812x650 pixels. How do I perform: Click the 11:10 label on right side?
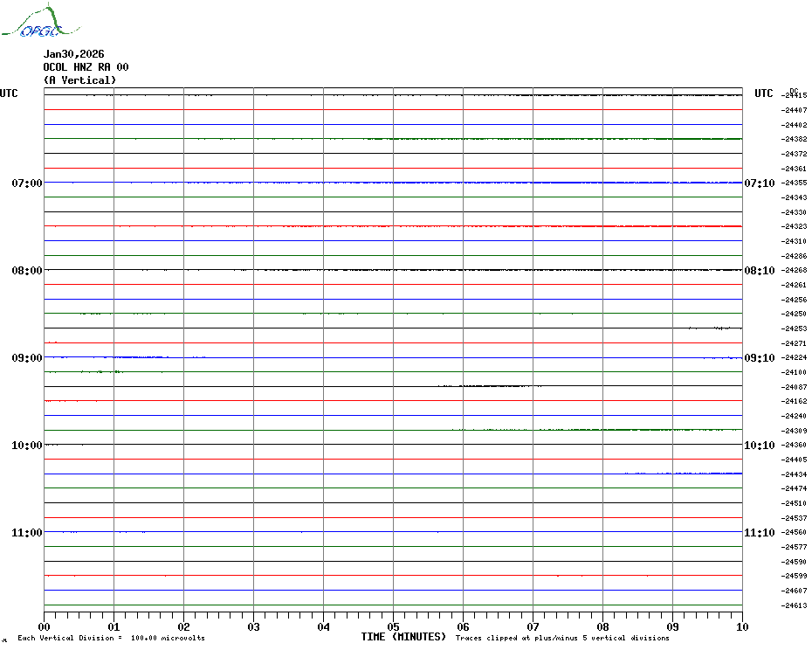pos(759,533)
